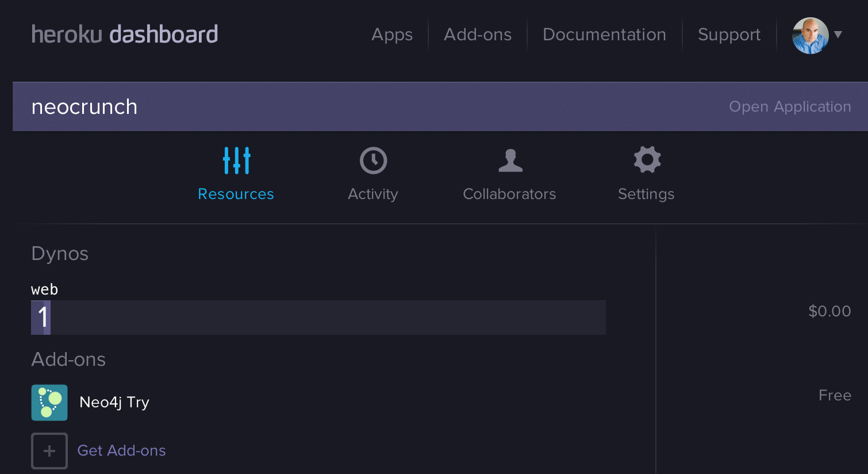Click the plus icon beside Get Add-ons

click(x=49, y=451)
